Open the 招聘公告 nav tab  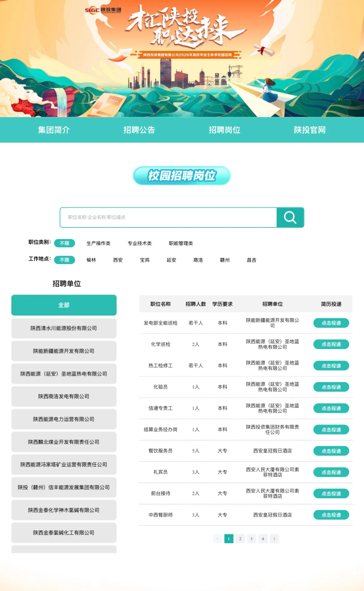[x=139, y=130]
